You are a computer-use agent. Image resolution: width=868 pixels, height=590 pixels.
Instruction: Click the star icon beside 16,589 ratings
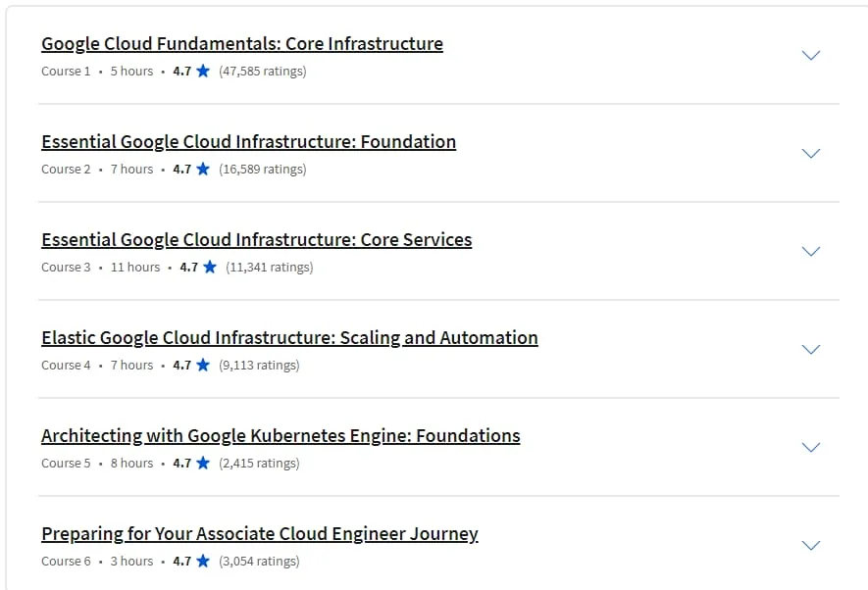point(203,169)
